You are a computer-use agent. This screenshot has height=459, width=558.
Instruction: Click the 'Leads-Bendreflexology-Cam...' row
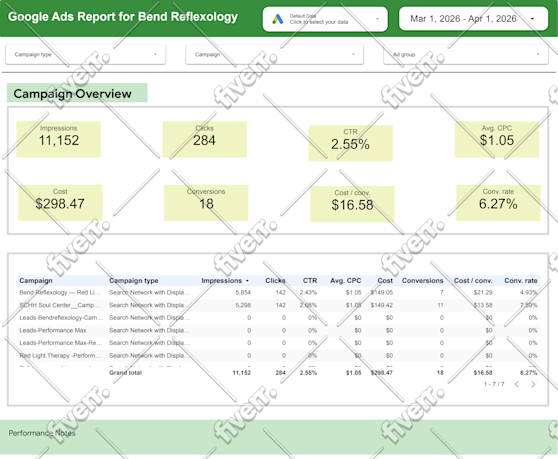[278, 317]
